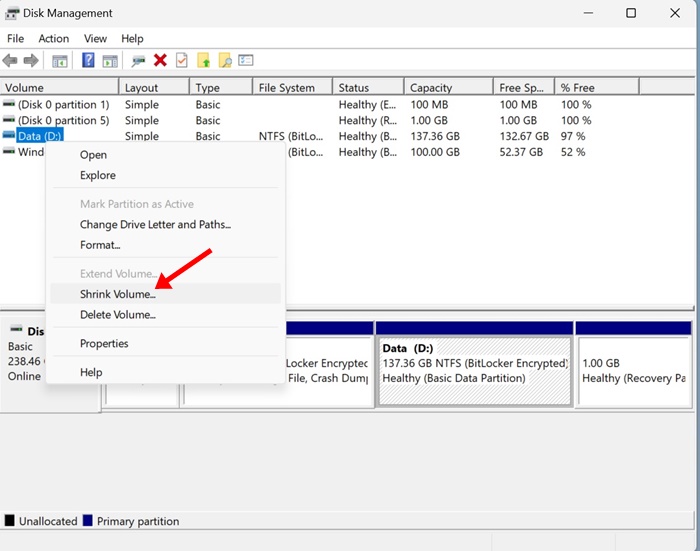Viewport: 700px width, 551px height.
Task: Toggle the Show/Hide Action Pane icon
Action: tap(110, 61)
